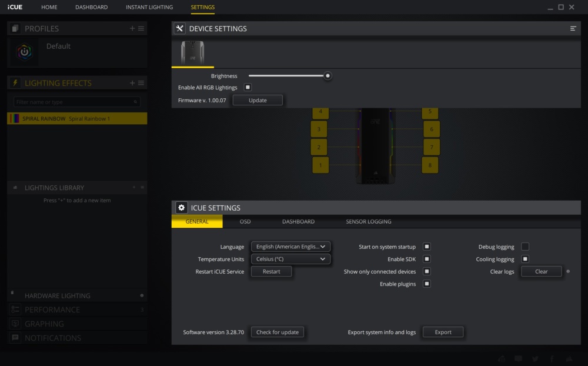
Task: Select LED zone 2
Action: pos(319,147)
